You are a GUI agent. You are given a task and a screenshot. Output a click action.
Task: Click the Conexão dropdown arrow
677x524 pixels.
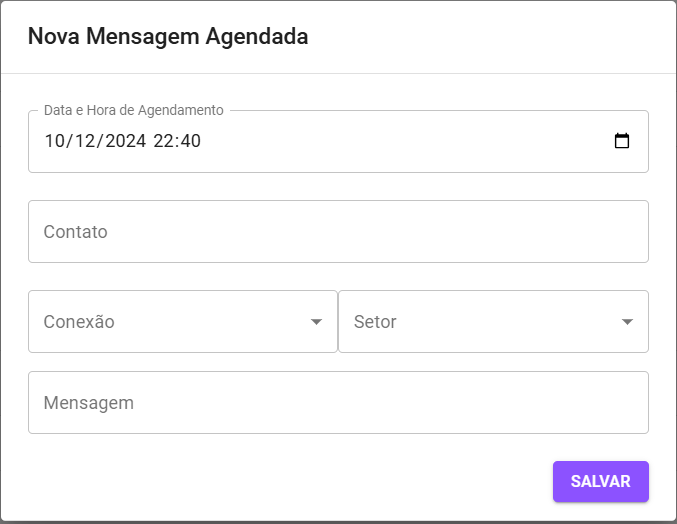pos(317,322)
